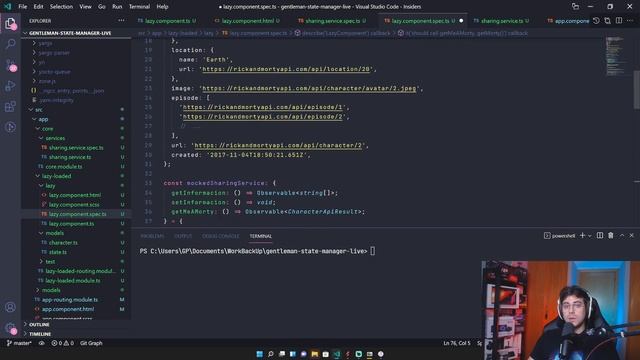This screenshot has width=640, height=360.
Task: Open character.ts in explorer tree
Action: pos(63,242)
